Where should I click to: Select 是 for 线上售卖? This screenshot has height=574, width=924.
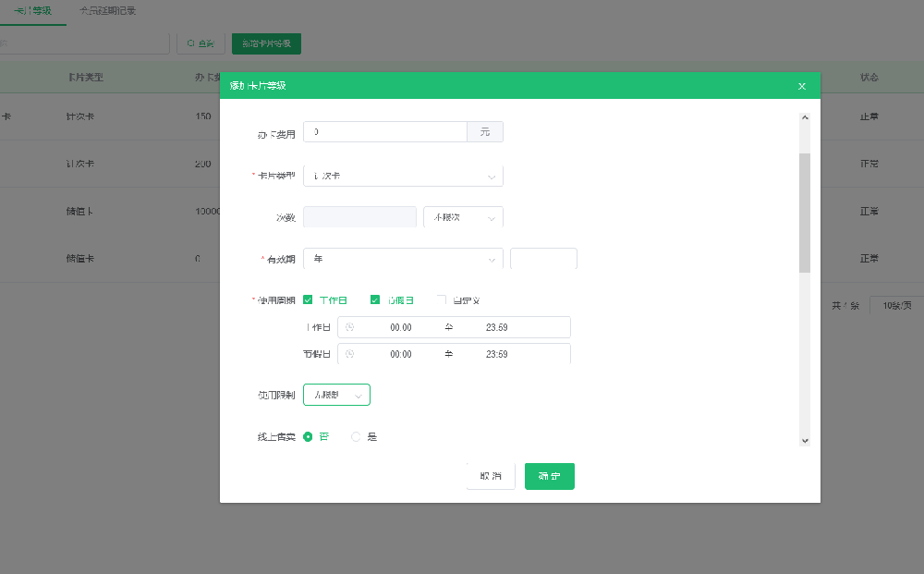coord(356,437)
